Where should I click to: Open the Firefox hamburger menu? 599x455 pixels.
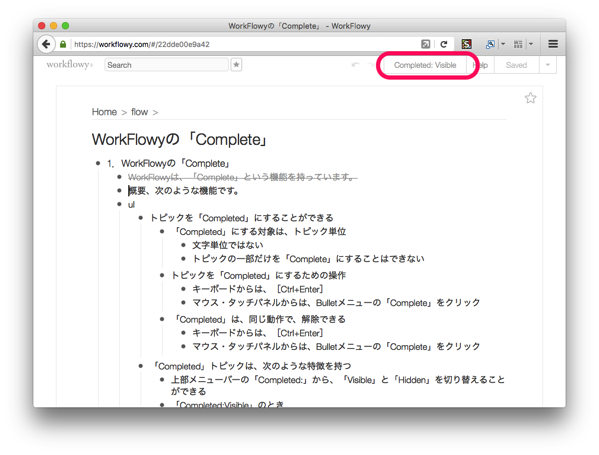[x=553, y=44]
